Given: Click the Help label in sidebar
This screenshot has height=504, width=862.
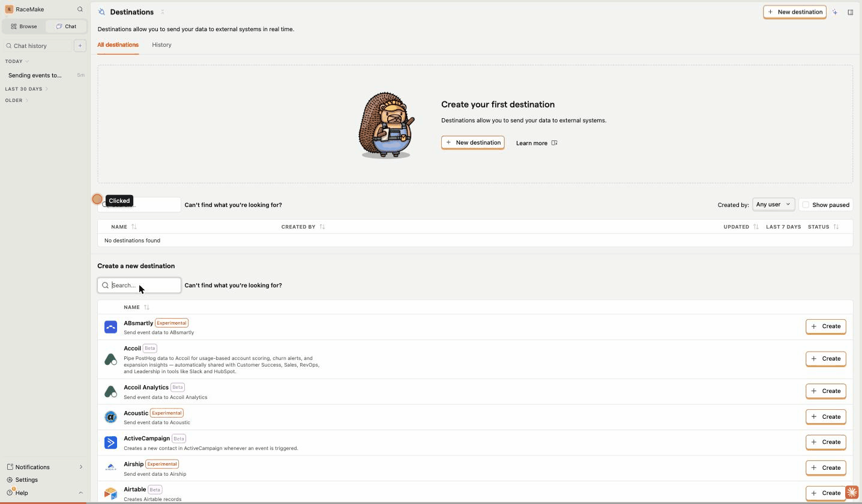Looking at the screenshot, I should click(22, 493).
